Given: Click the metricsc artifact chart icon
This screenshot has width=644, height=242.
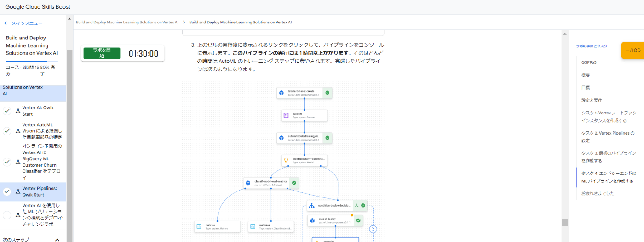Looking at the screenshot, I should point(253,226).
